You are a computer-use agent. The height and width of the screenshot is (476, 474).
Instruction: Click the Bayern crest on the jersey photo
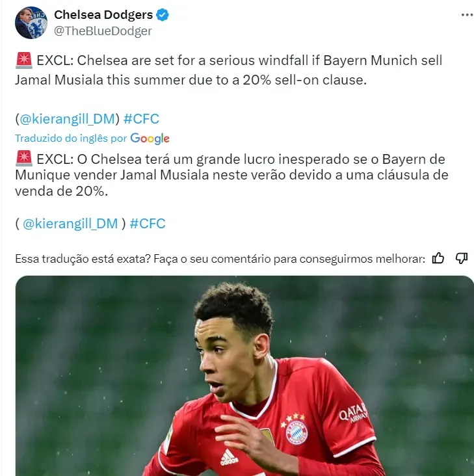[x=296, y=432]
